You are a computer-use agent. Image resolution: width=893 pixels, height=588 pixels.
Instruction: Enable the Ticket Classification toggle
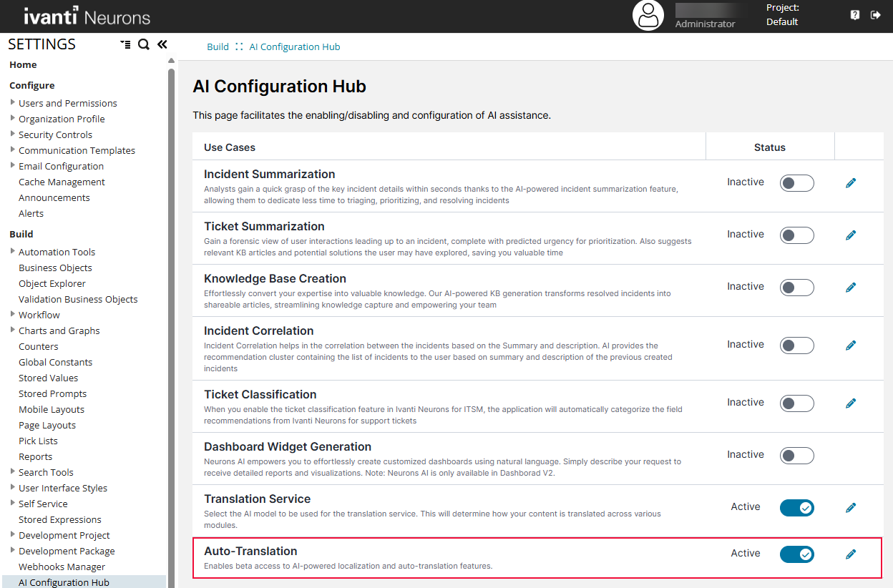click(x=796, y=403)
